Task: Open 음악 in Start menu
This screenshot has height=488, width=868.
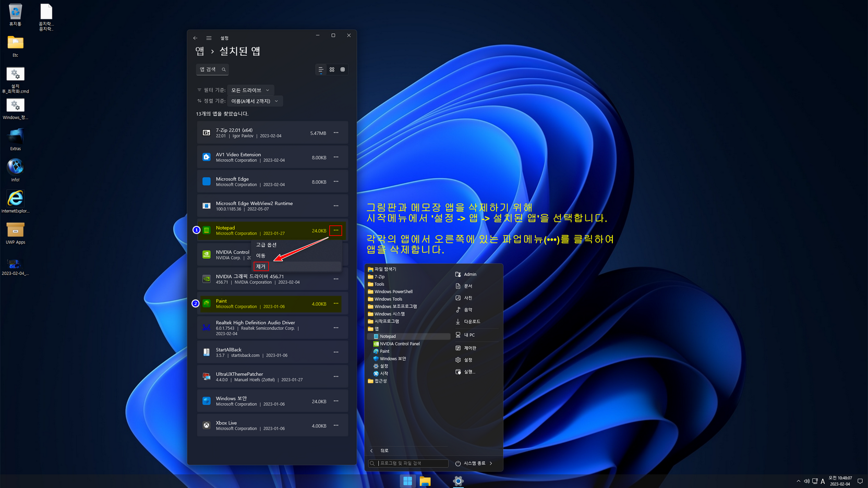Action: [x=464, y=310]
